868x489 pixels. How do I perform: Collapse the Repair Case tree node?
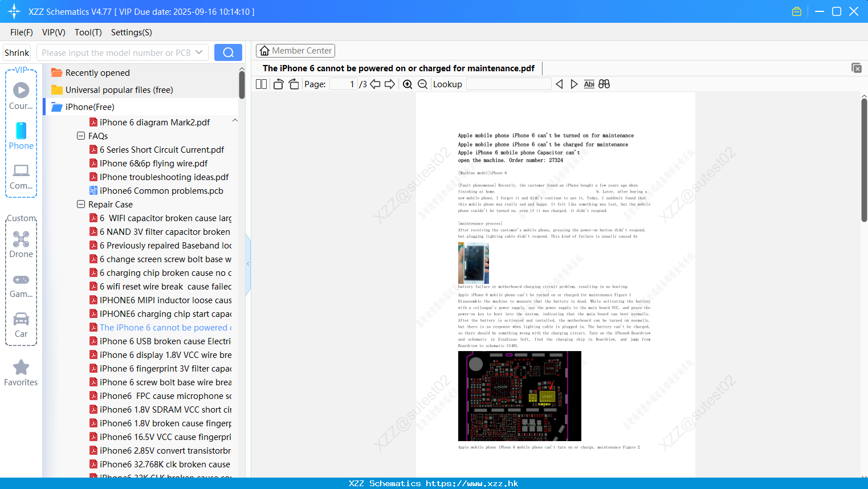coord(81,205)
